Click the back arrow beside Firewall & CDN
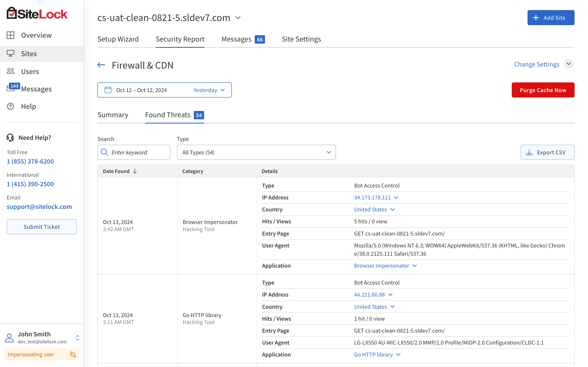The width and height of the screenshot is (588, 367). pos(101,65)
